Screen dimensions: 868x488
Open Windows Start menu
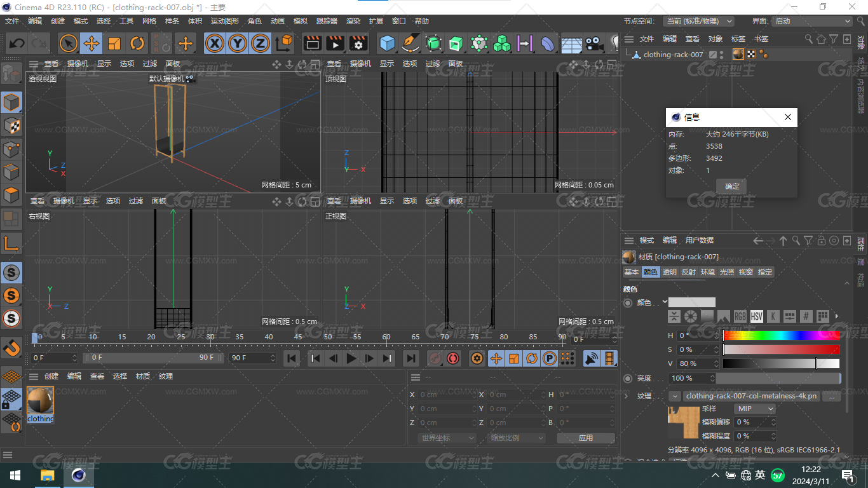tap(15, 475)
